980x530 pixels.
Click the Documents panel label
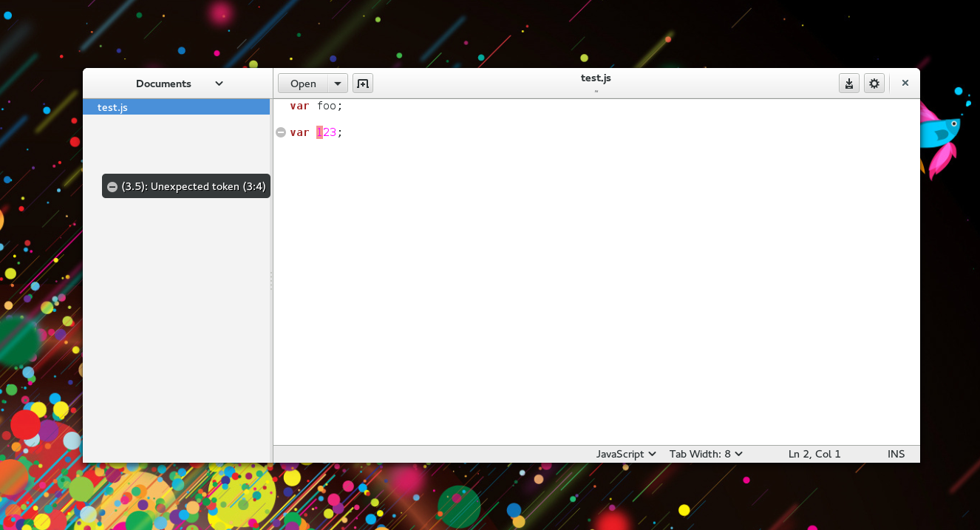point(163,84)
